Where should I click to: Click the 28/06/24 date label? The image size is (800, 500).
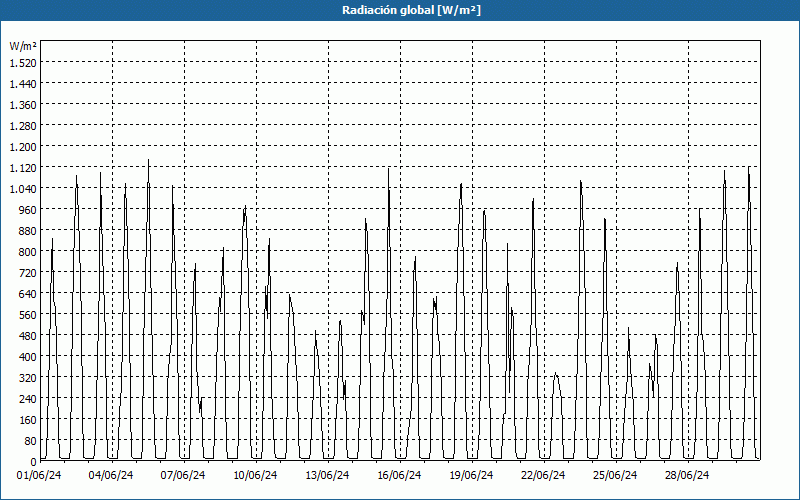pos(687,476)
